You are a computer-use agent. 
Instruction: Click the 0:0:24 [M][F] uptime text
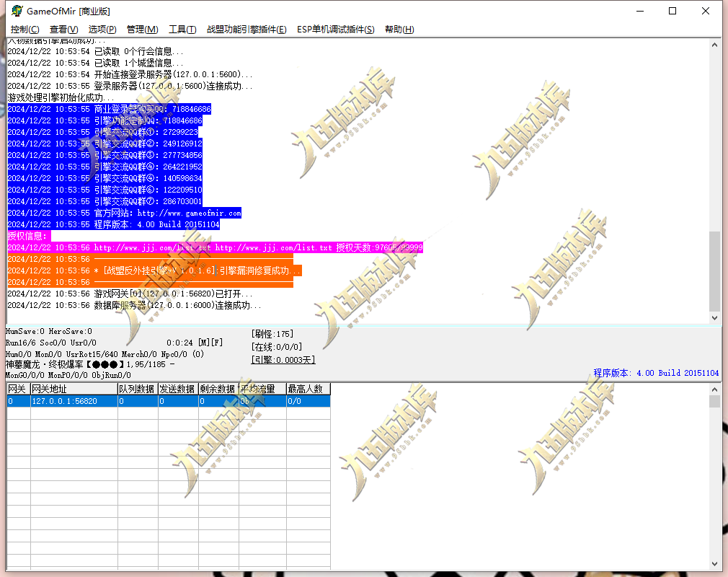pos(195,343)
